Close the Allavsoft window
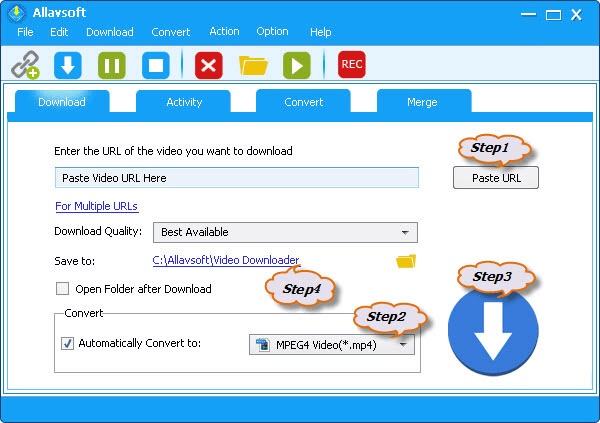The image size is (600, 423). coord(576,15)
